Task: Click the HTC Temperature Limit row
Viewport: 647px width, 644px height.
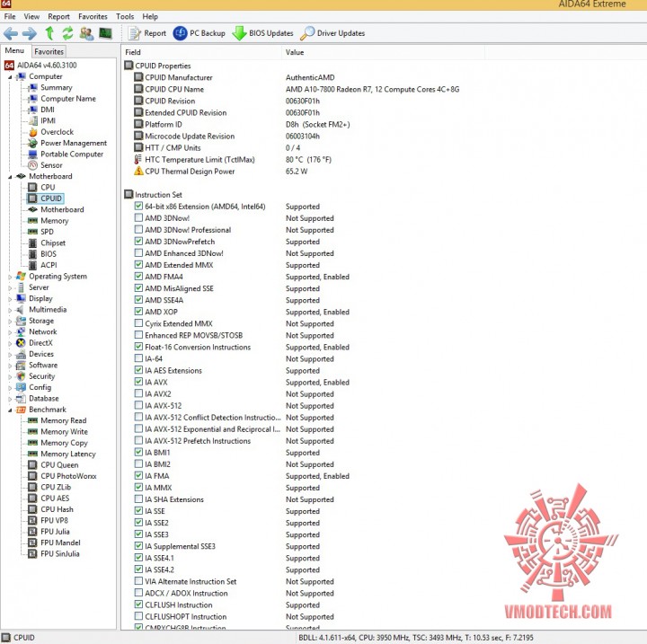Action: 233,160
